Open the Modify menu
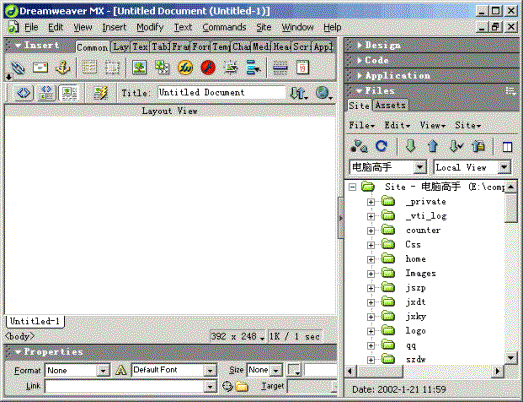523x402 pixels. (150, 27)
